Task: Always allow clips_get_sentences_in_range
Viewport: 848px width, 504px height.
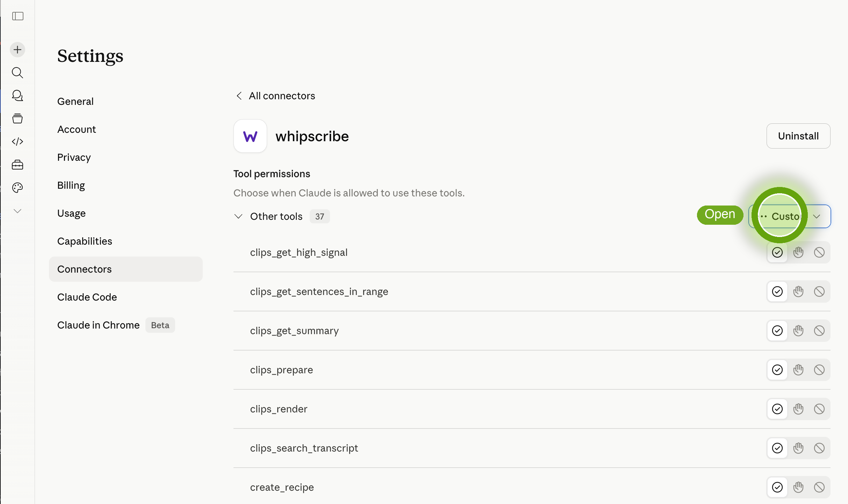Action: tap(777, 291)
